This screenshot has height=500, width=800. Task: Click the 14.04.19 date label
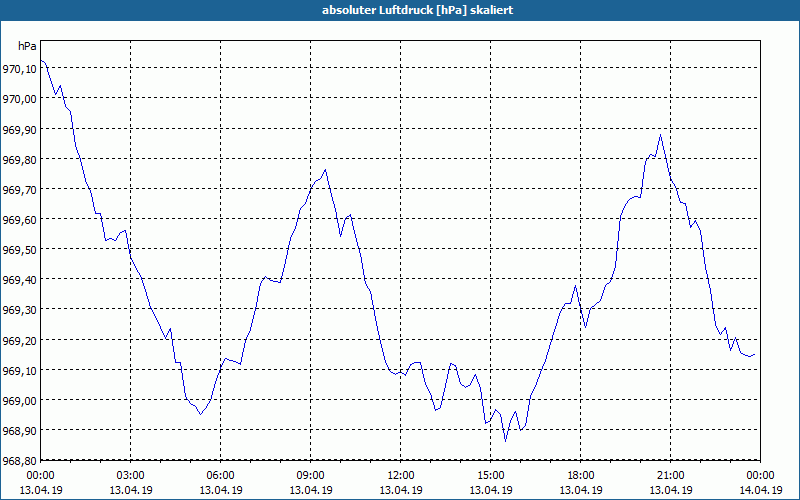(760, 490)
